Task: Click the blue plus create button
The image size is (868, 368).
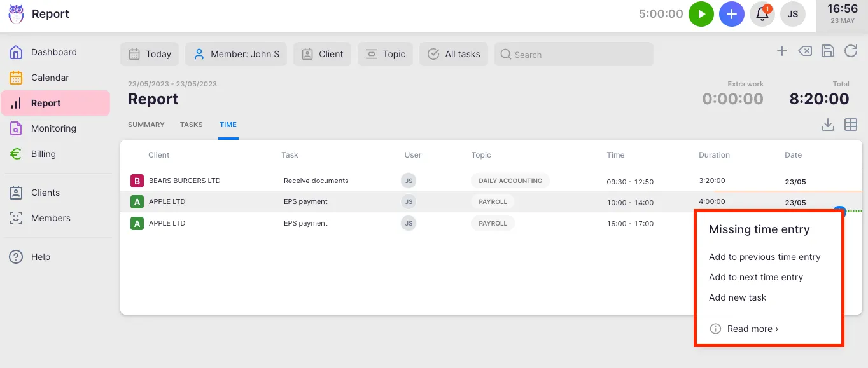Action: pyautogui.click(x=731, y=14)
